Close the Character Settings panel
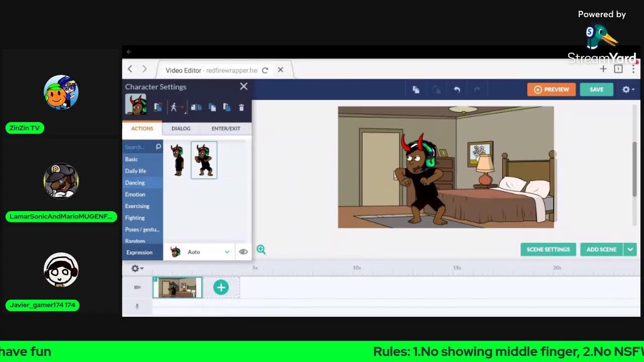The width and height of the screenshot is (644, 362). [244, 86]
